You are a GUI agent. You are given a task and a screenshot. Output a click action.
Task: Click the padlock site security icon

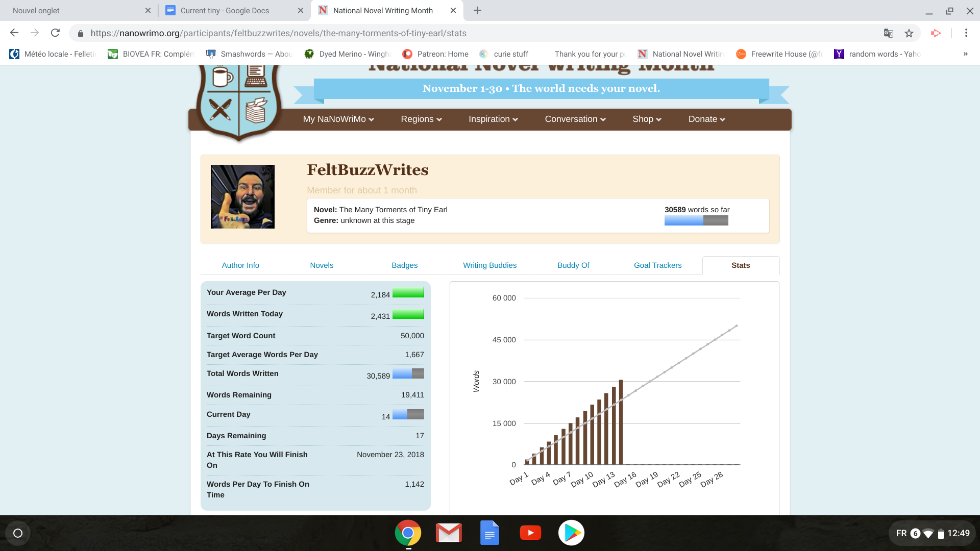click(x=80, y=34)
